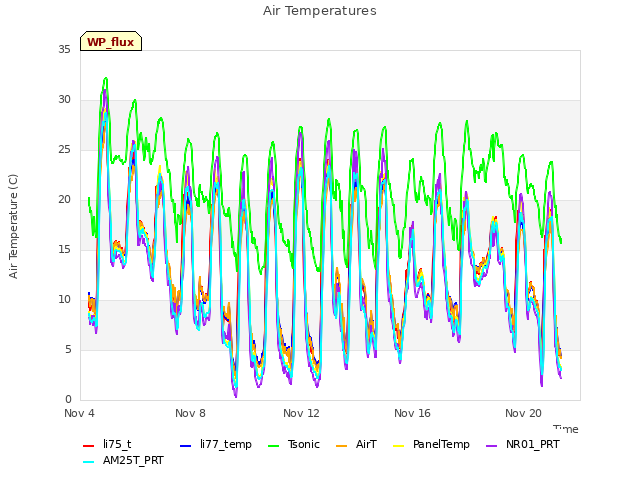Toggle the PanelTemp legend entry
Screen dimensions: 640x480
pos(431,444)
